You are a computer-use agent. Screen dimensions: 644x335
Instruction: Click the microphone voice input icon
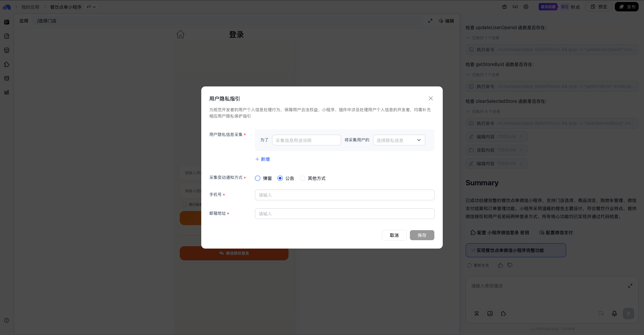[x=614, y=314]
